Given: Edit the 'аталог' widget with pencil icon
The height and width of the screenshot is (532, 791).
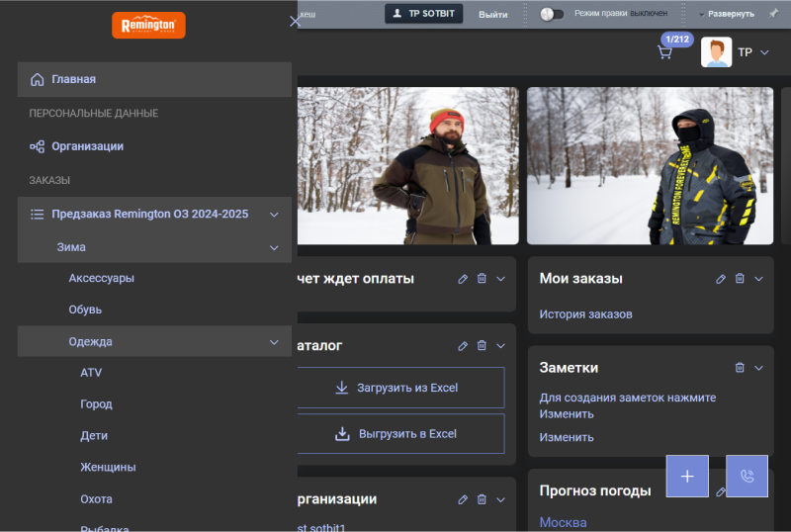Looking at the screenshot, I should pyautogui.click(x=463, y=346).
